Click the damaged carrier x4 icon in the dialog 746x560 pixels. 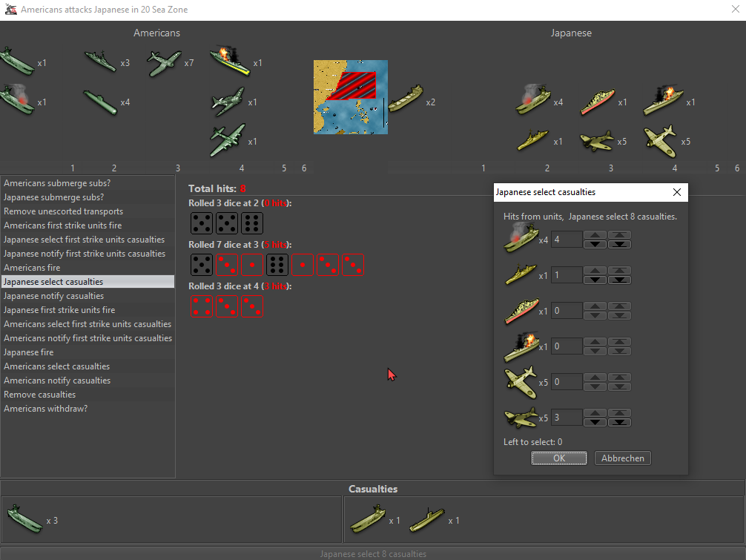coord(521,237)
